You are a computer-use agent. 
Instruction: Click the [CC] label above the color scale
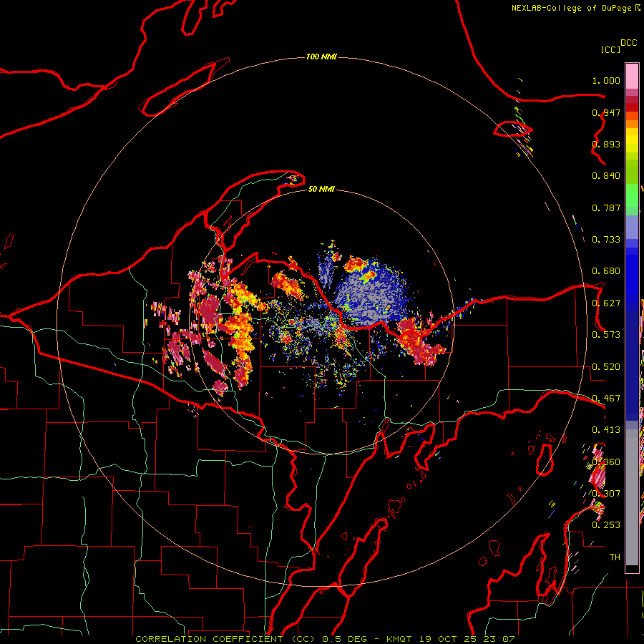(611, 49)
